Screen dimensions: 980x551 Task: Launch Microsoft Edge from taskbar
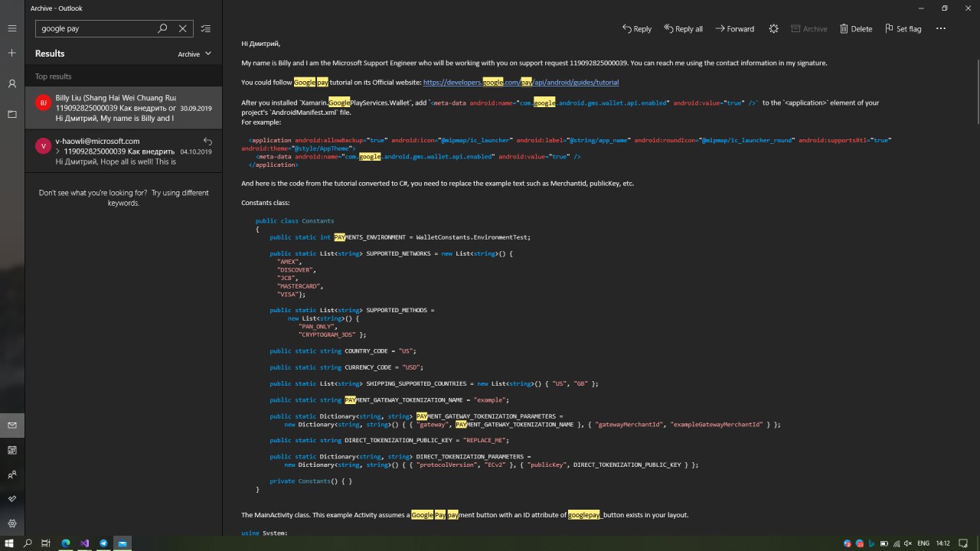[66, 543]
